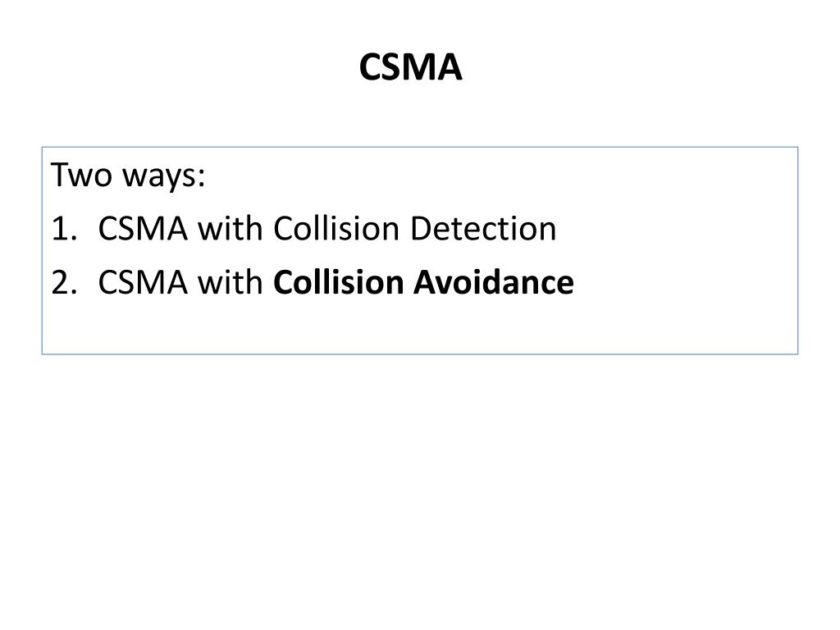Select the top border of the text box
This screenshot has width=840, height=630.
(419, 147)
